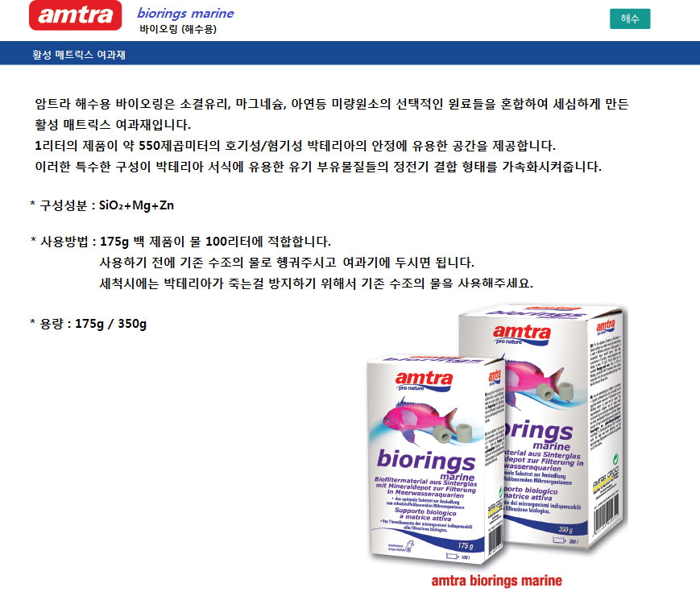Click the biorings marine title text
The height and width of the screenshot is (596, 700).
point(185,14)
